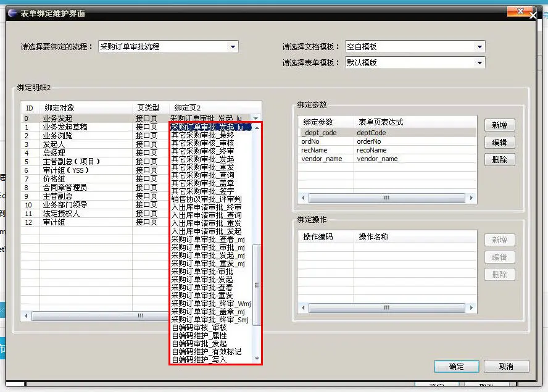Confirm with the 确定 button

click(457, 367)
